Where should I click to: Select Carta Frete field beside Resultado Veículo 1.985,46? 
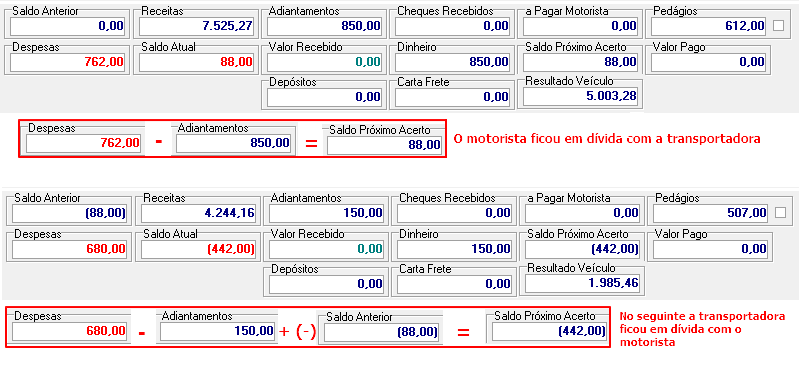(455, 284)
